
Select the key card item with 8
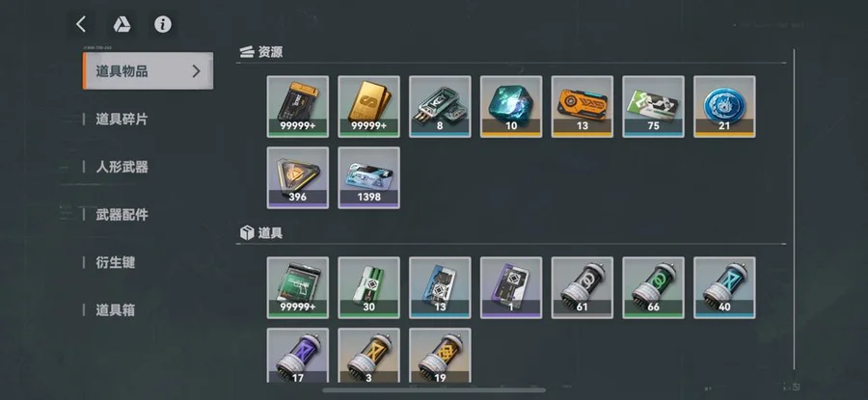point(440,107)
